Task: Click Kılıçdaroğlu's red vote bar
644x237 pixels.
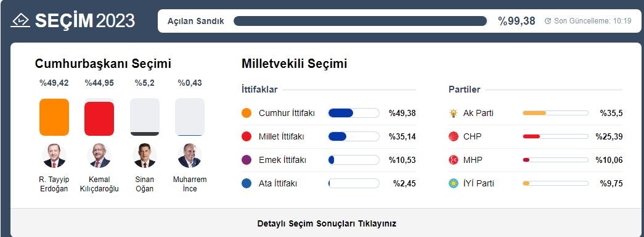Action: [x=99, y=119]
